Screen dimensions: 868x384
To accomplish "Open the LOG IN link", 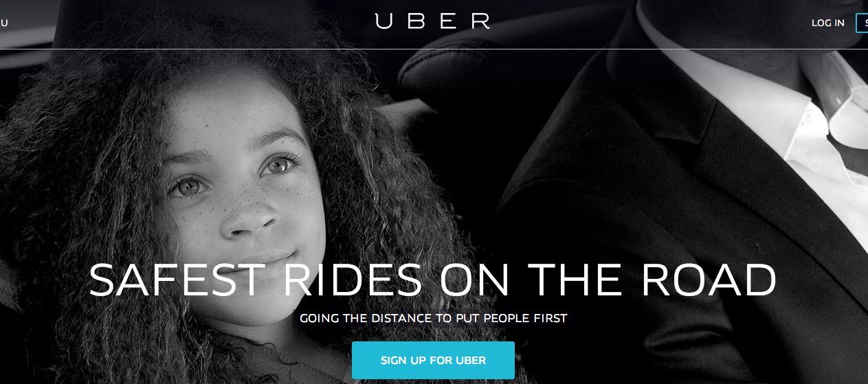I will click(x=827, y=23).
